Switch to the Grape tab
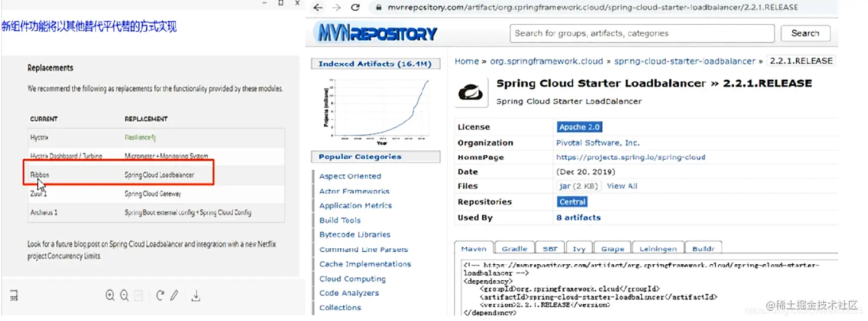 pyautogui.click(x=613, y=249)
